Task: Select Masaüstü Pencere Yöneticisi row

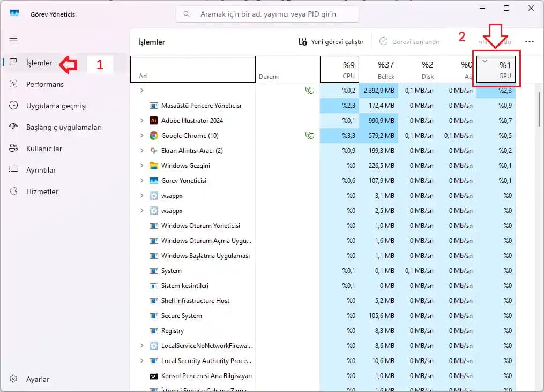Action: point(323,106)
